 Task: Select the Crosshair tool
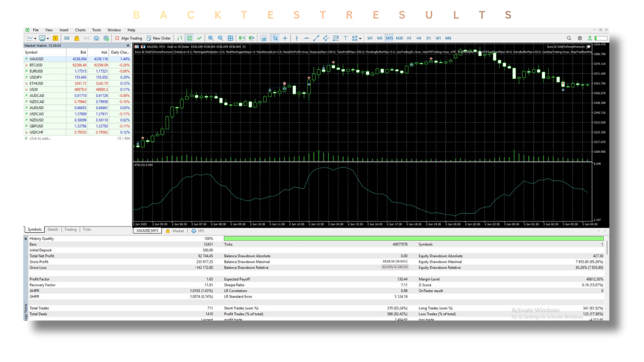point(285,38)
